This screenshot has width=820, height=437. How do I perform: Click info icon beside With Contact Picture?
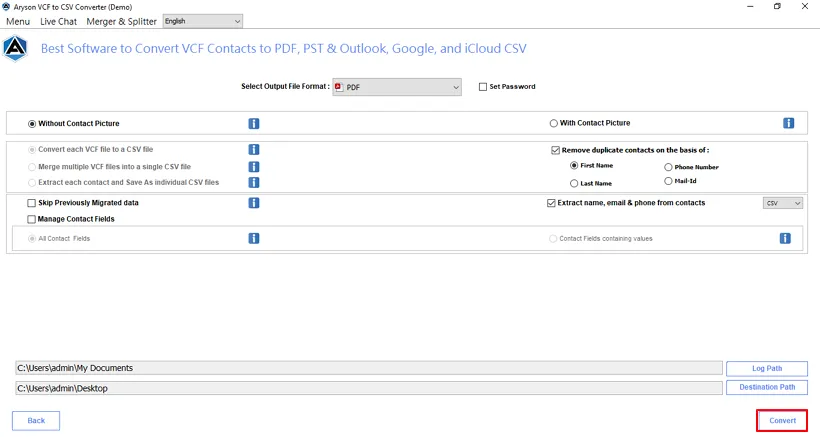click(789, 123)
